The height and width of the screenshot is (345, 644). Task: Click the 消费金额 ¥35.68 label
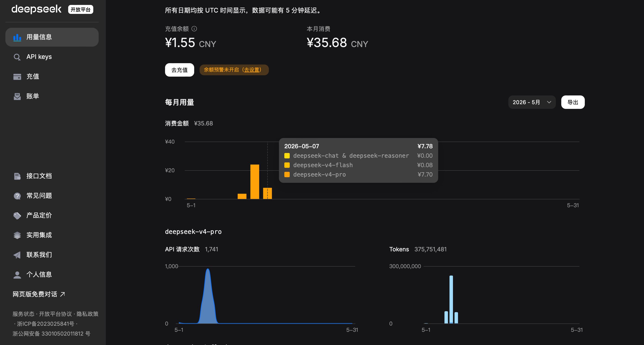pyautogui.click(x=189, y=123)
